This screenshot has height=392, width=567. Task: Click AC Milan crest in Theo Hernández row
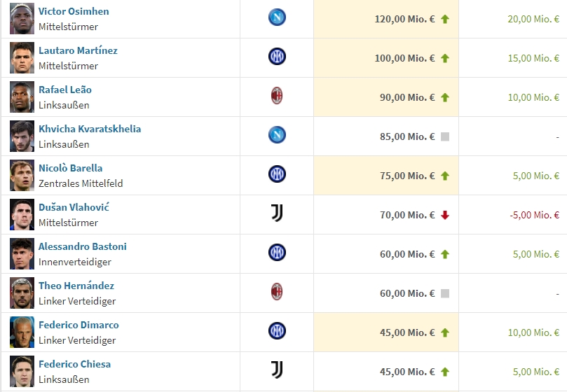[x=277, y=292]
